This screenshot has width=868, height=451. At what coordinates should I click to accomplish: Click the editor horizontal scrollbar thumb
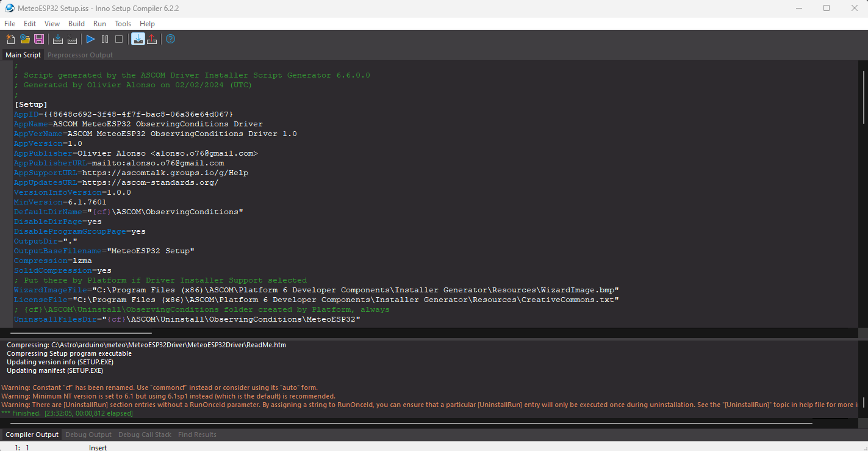(x=81, y=333)
